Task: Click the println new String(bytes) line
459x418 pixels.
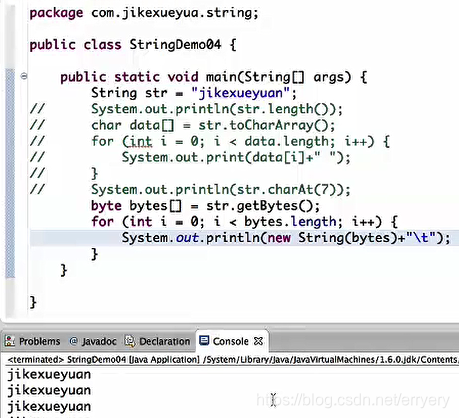Action: [x=286, y=238]
